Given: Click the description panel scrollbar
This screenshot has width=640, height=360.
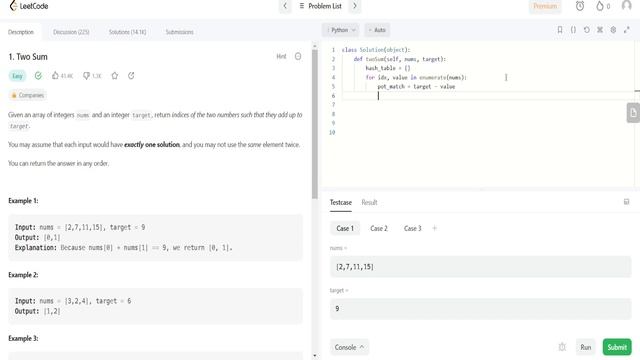Looking at the screenshot, I should 315,124.
